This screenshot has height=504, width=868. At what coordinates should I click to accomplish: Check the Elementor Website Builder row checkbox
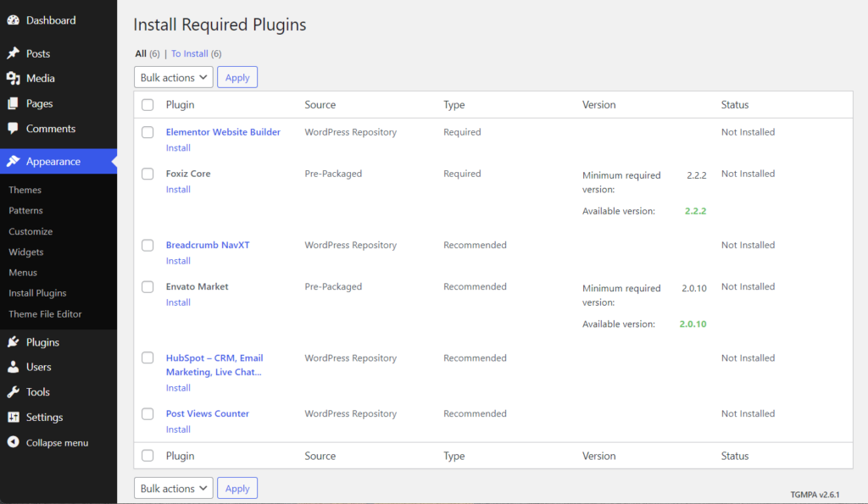click(x=147, y=132)
